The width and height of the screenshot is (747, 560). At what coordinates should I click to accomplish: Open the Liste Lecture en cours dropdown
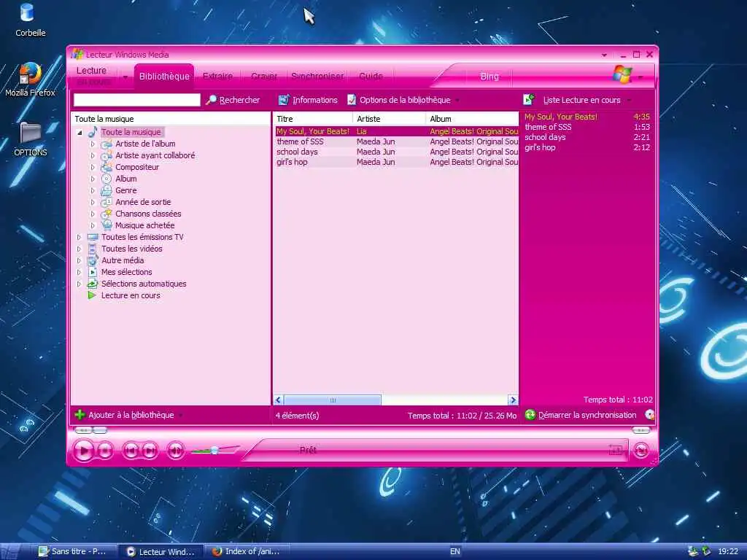point(587,100)
